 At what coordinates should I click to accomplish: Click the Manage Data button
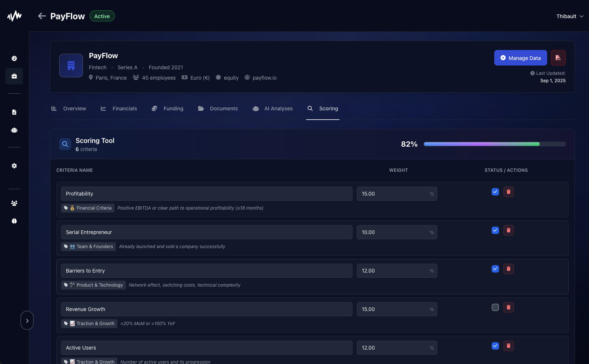point(520,58)
